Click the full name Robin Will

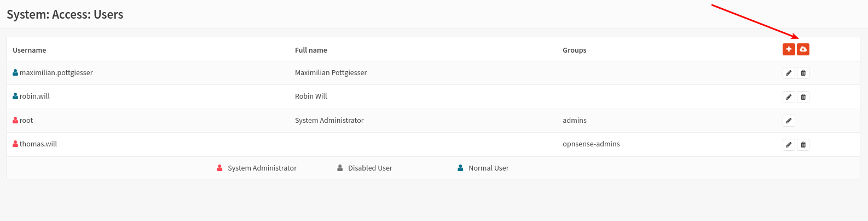click(x=311, y=96)
